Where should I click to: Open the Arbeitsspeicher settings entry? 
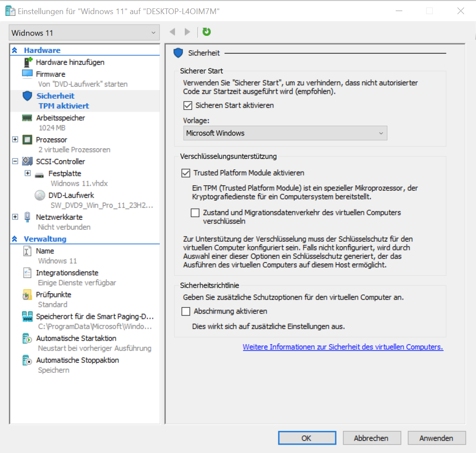[x=60, y=118]
